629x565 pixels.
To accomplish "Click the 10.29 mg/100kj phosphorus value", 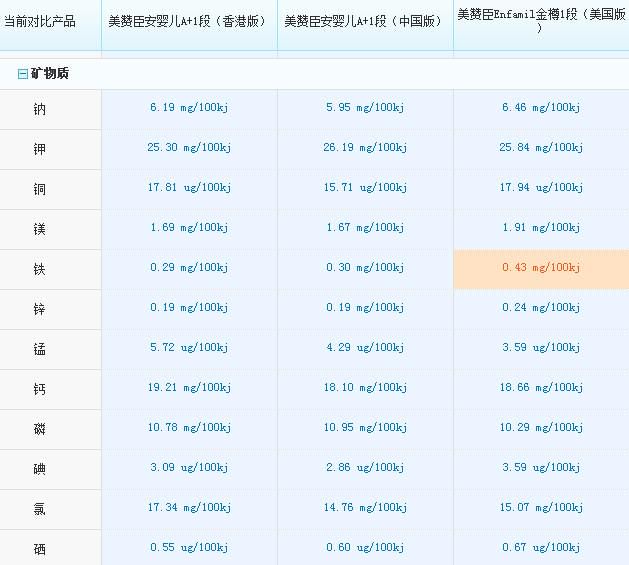I will 541,428.
